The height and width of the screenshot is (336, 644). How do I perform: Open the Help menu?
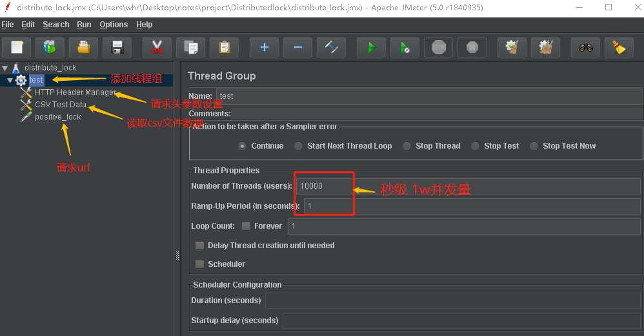(145, 25)
